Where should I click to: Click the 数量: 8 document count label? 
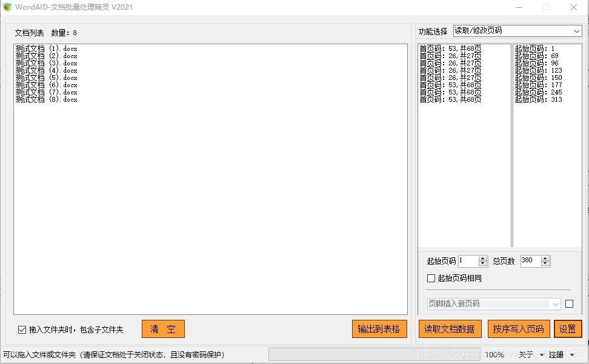coord(64,33)
